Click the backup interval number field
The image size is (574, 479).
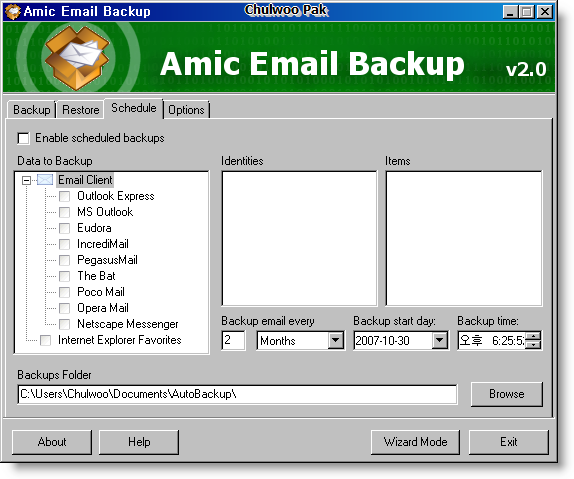point(233,341)
